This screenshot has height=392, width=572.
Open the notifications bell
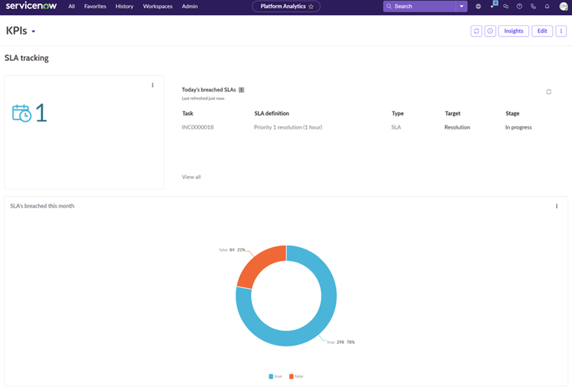(x=546, y=6)
